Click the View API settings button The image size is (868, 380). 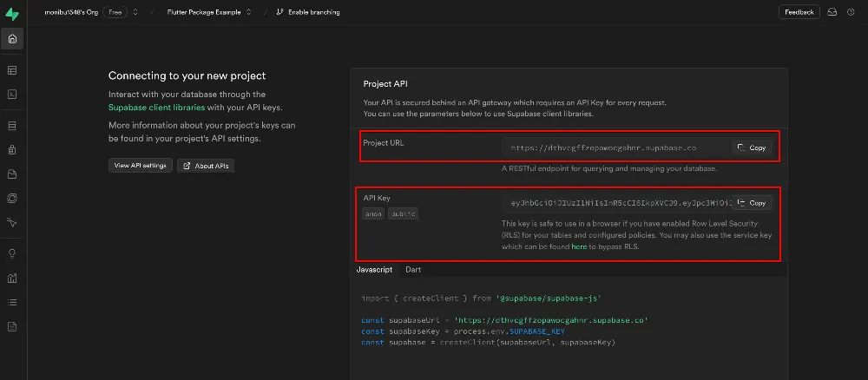coord(141,166)
